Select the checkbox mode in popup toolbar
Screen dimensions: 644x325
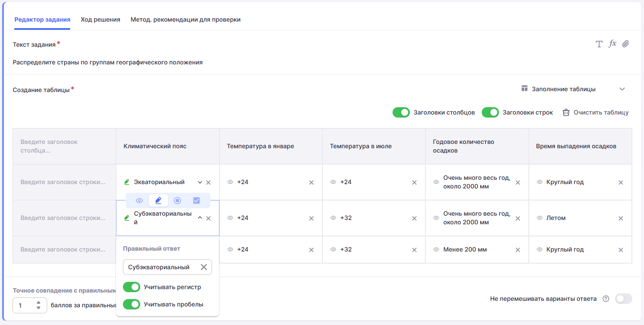[196, 201]
